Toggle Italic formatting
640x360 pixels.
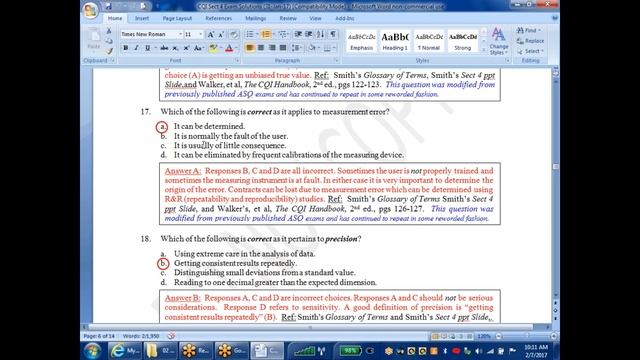coord(136,48)
